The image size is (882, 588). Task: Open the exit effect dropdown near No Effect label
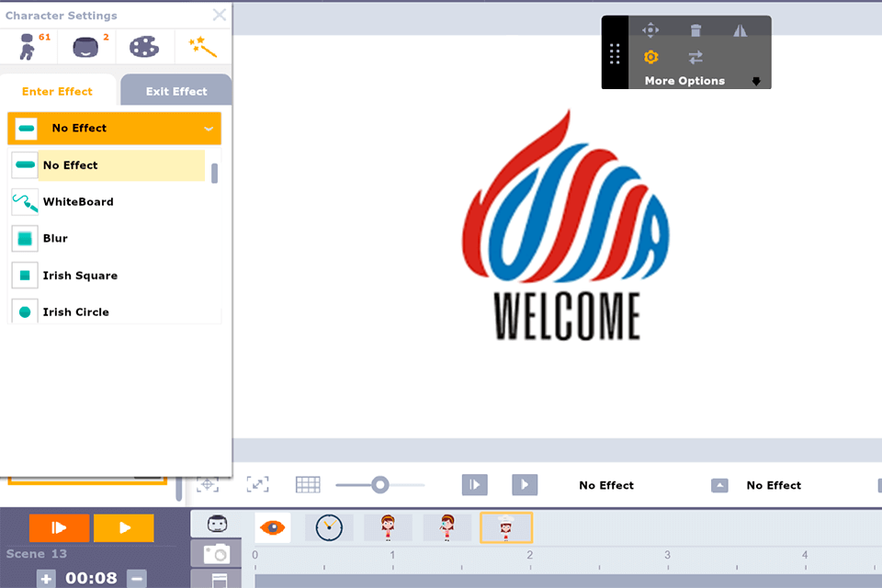[719, 485]
